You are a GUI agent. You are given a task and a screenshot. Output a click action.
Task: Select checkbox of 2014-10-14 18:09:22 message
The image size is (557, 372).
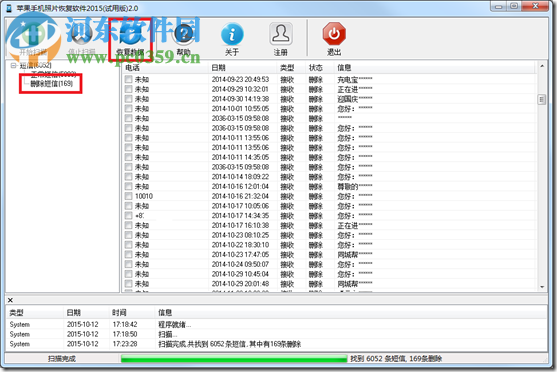click(128, 177)
